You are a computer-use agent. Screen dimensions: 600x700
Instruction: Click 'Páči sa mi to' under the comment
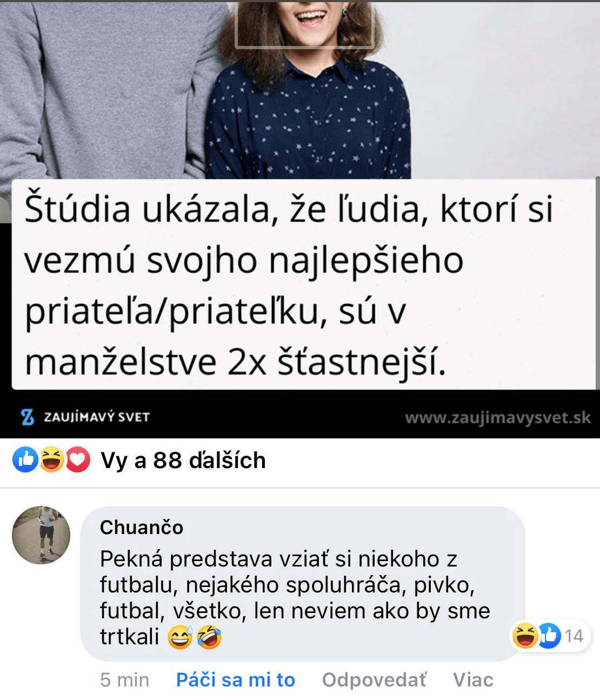[x=236, y=679]
